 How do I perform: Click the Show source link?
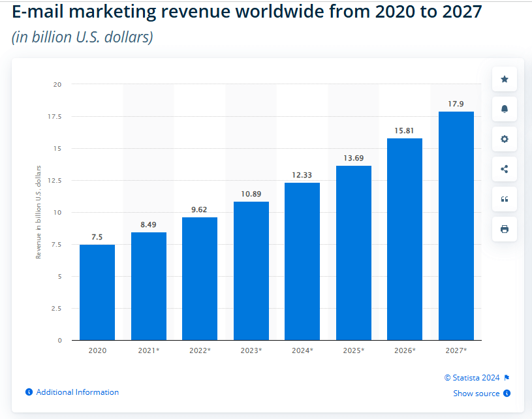476,394
